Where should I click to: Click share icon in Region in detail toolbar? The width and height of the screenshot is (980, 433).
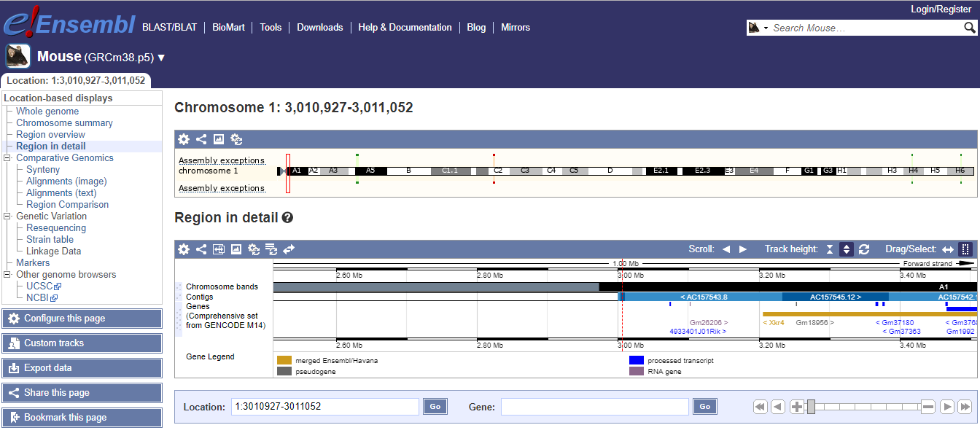[x=201, y=249]
